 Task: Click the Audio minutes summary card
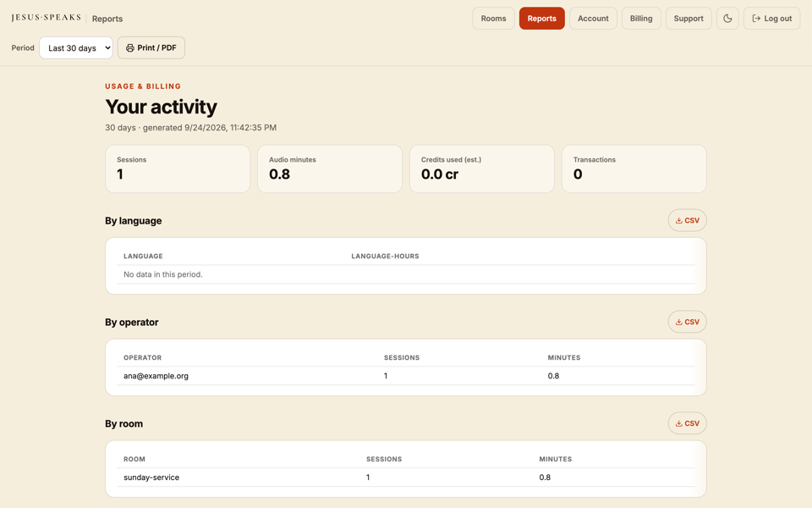coord(330,169)
